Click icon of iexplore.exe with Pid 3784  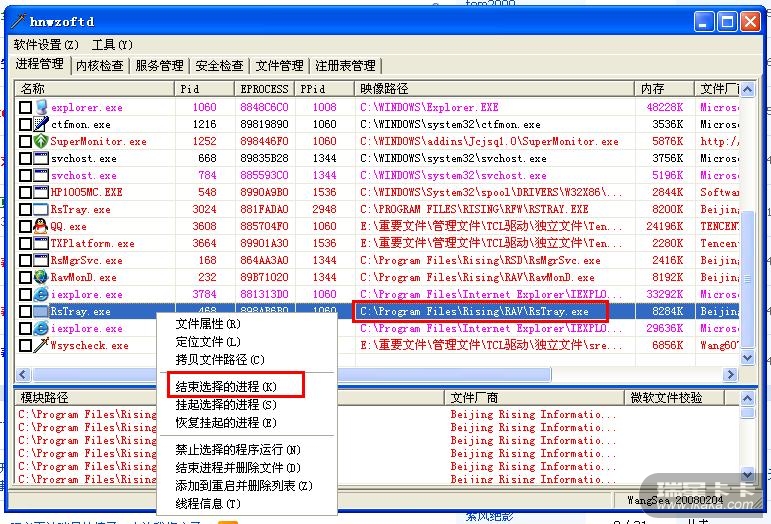41,294
